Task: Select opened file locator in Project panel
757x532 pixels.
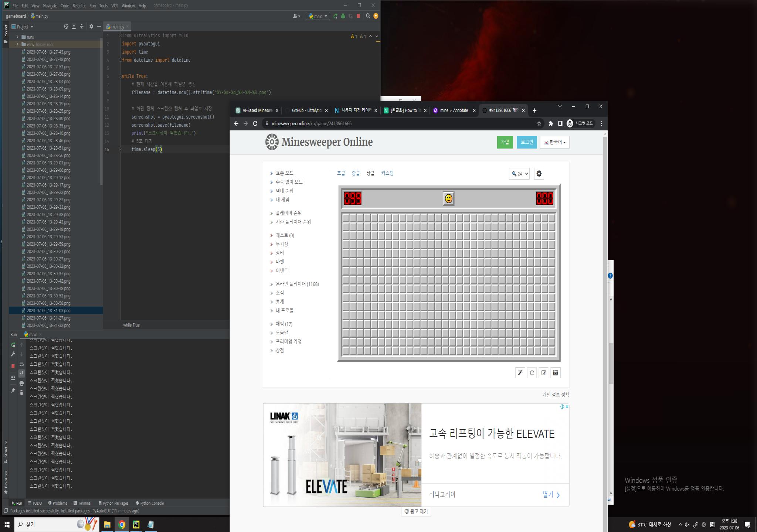Action: (66, 27)
